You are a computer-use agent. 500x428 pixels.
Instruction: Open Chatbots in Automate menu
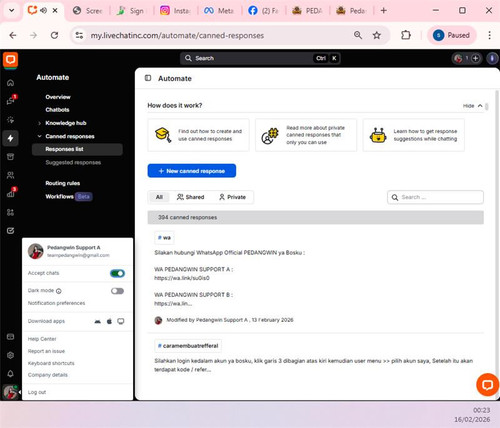point(57,110)
